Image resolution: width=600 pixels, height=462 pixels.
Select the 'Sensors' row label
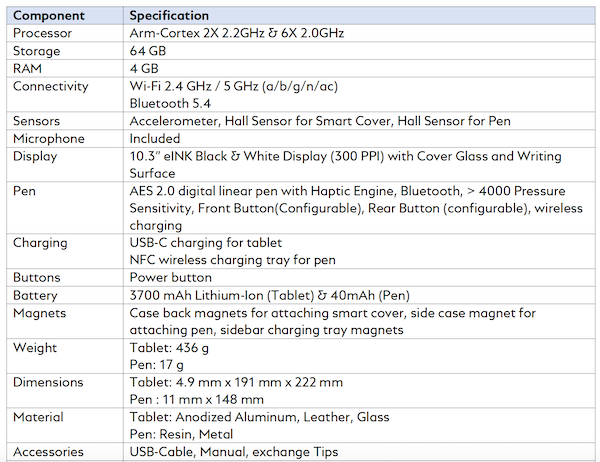[x=36, y=121]
